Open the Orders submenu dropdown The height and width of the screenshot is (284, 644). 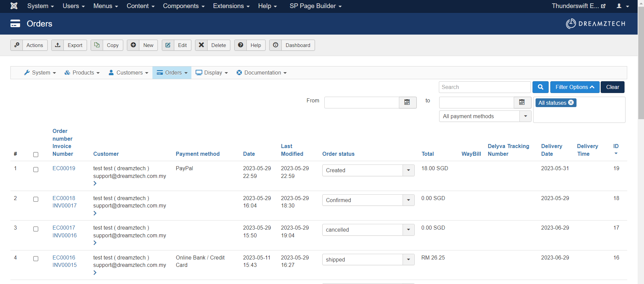[x=172, y=73]
